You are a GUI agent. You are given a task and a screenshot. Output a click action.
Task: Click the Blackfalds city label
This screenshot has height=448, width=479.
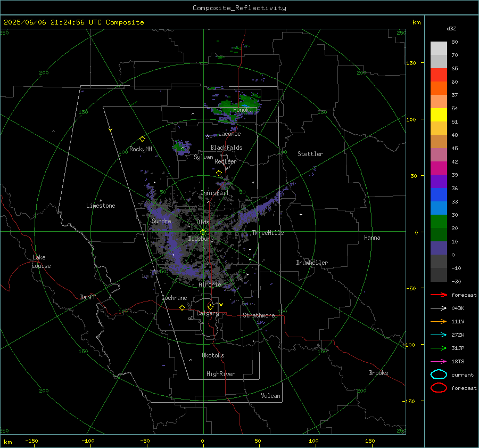[x=226, y=148]
